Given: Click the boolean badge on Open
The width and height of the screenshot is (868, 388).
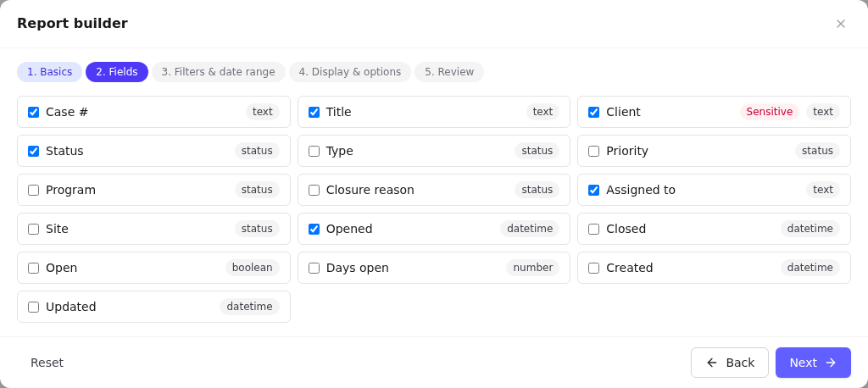Looking at the screenshot, I should (252, 268).
